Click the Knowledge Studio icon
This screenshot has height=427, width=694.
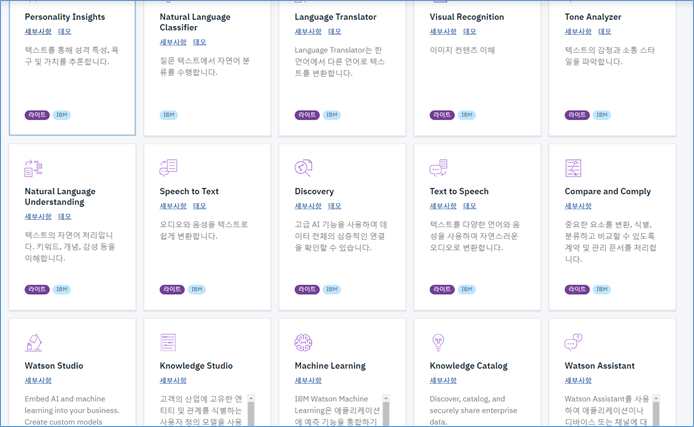pos(168,342)
